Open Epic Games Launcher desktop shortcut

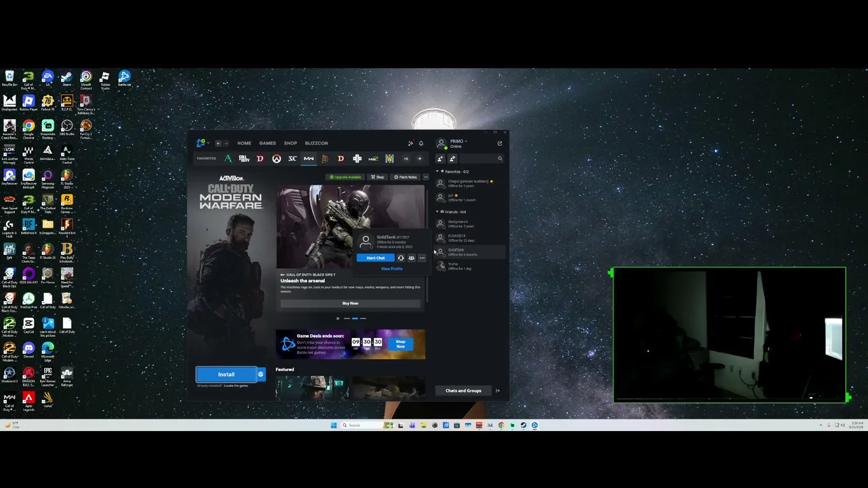[47, 376]
